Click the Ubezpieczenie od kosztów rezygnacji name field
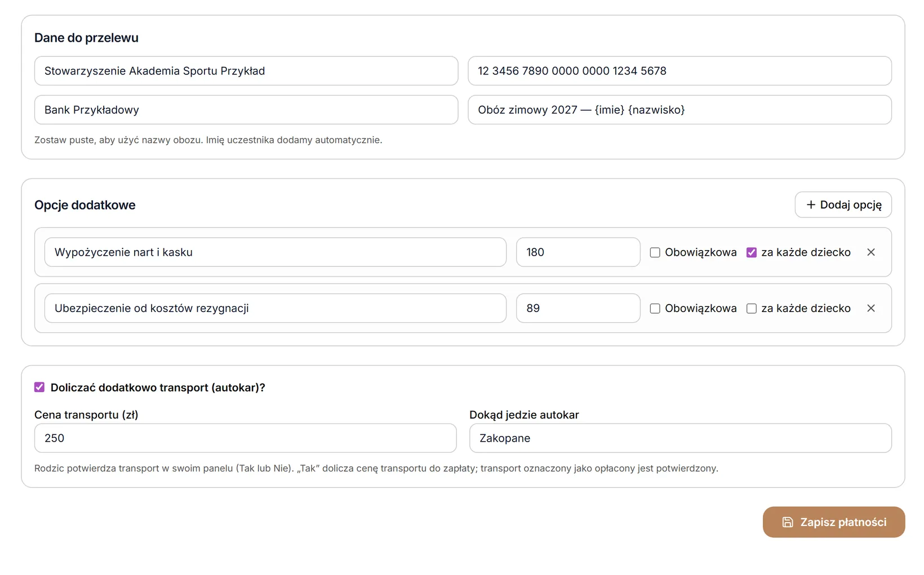Viewport: 924px width, 575px height. coord(276,308)
